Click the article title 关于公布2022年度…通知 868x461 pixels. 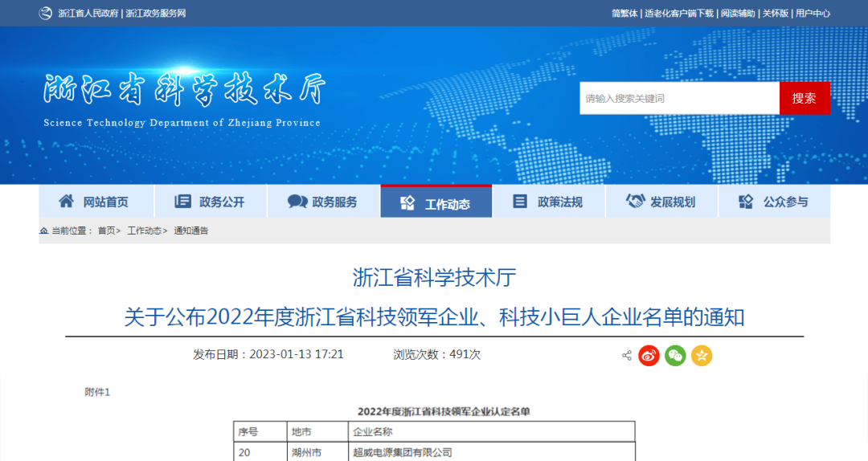pos(434,317)
